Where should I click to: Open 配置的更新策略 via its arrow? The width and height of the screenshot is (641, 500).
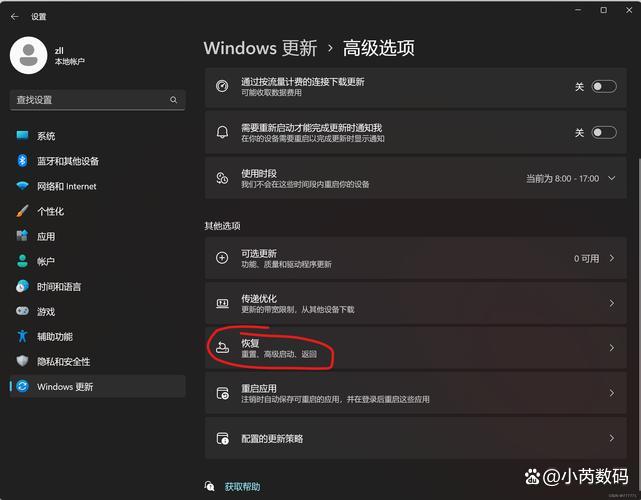tap(612, 438)
